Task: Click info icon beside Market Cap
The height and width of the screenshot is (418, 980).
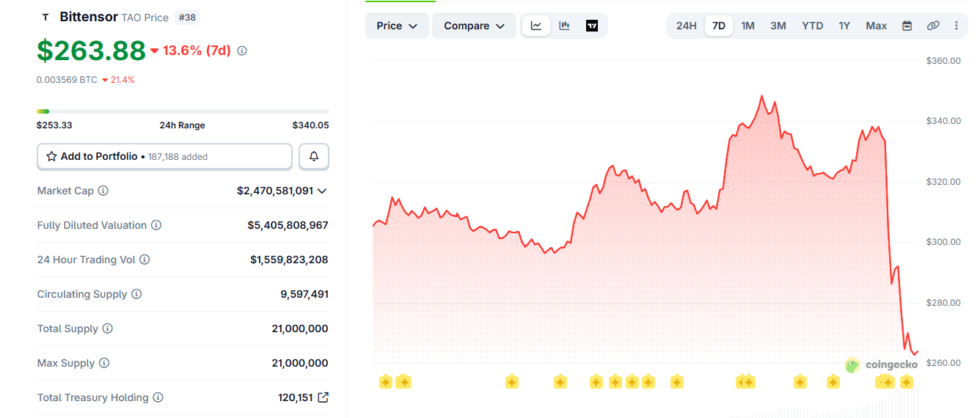Action: pyautogui.click(x=103, y=191)
